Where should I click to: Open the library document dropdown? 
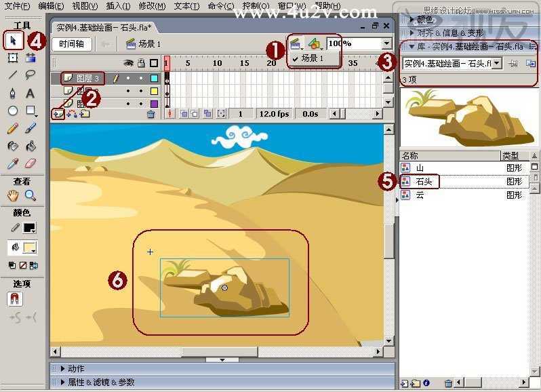pyautogui.click(x=497, y=63)
